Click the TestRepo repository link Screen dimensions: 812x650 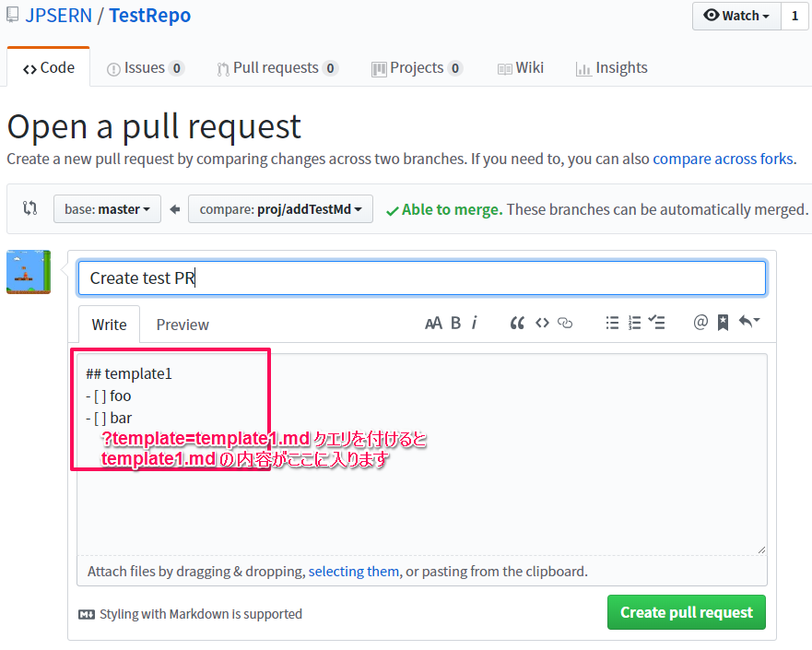[x=149, y=16]
